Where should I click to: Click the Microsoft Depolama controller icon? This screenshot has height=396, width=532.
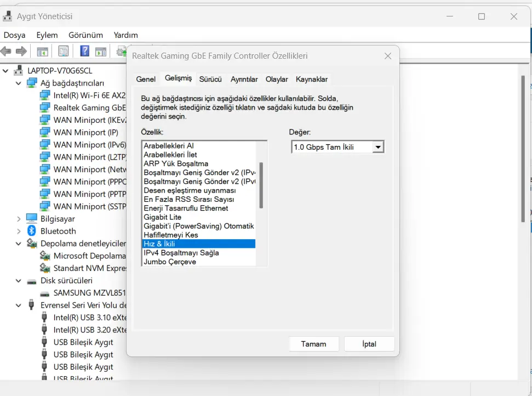tap(45, 256)
